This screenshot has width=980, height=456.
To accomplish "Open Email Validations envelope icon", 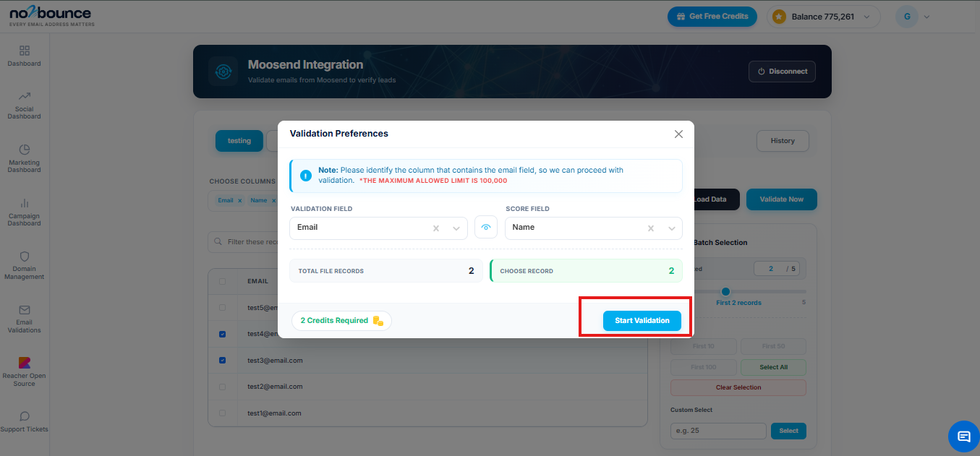I will point(25,309).
